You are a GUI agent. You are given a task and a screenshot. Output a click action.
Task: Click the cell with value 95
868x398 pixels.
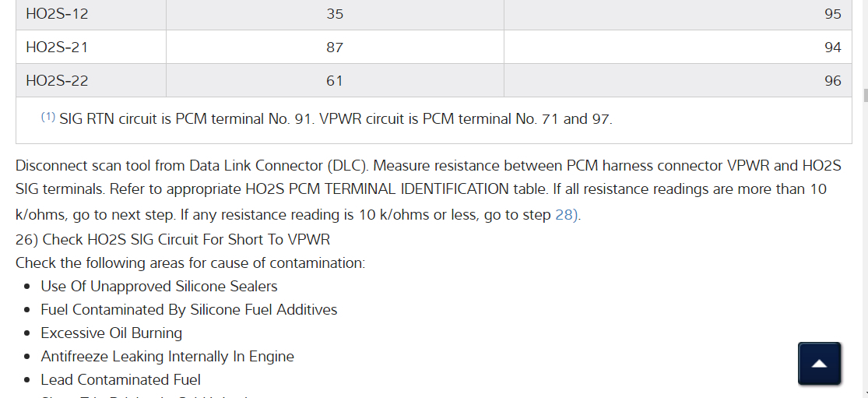832,14
